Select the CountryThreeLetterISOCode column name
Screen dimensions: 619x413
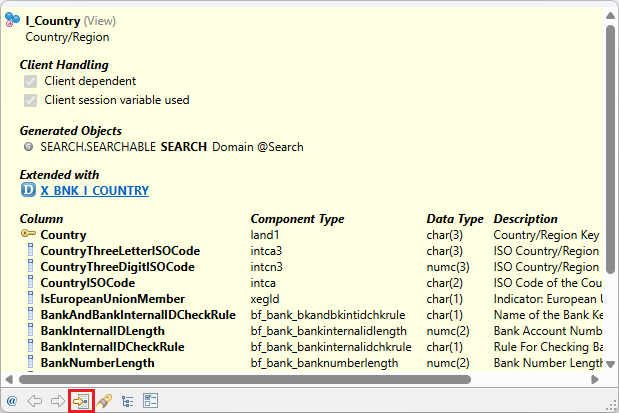coord(120,251)
